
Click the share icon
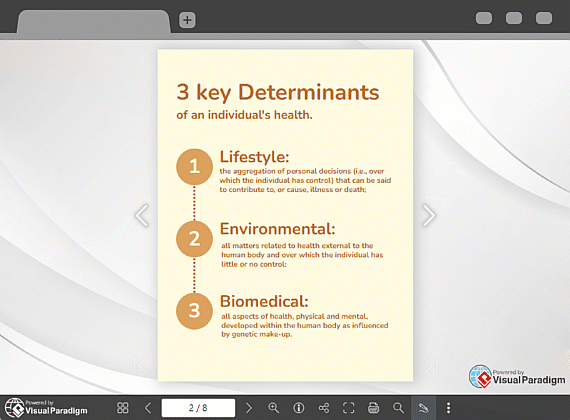pyautogui.click(x=324, y=408)
